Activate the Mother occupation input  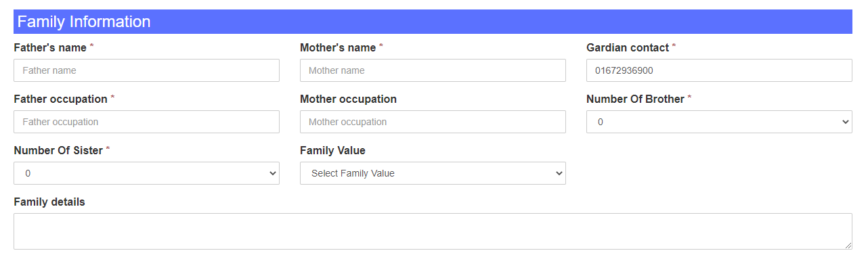433,122
